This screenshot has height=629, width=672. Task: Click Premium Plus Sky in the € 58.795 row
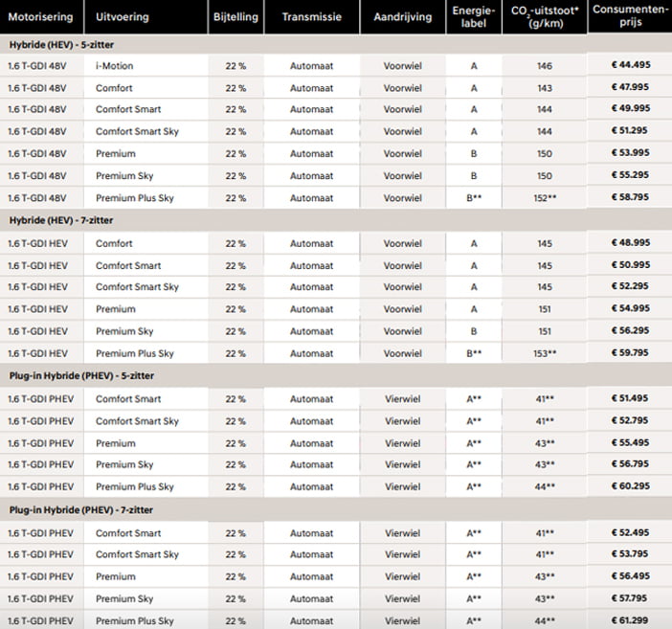[135, 198]
